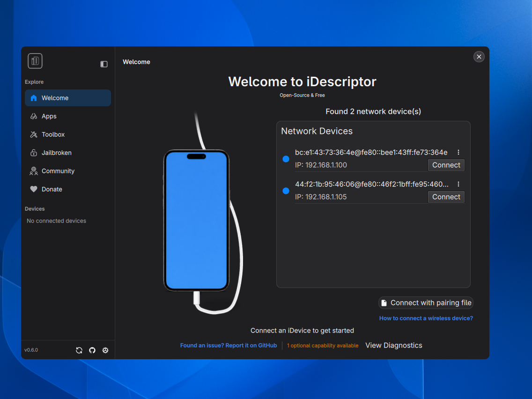Open Found an issue? Report it on GitHub
Screen dimensions: 532x399
click(229, 346)
